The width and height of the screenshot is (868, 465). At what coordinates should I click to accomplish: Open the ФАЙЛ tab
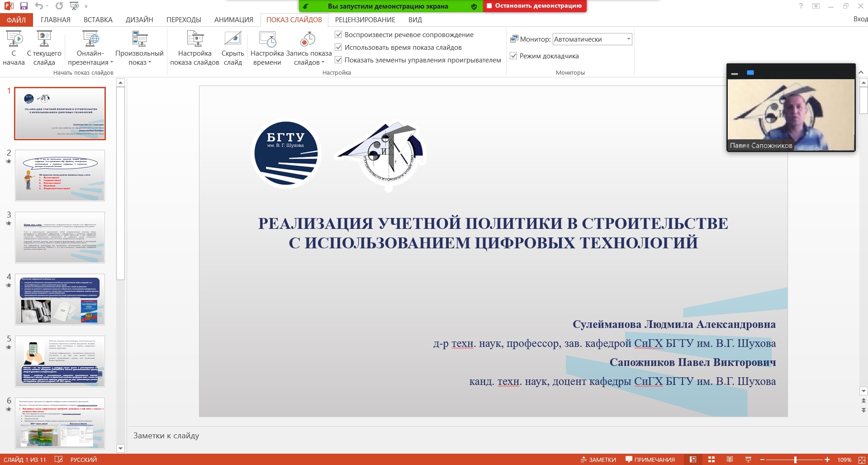coord(16,20)
